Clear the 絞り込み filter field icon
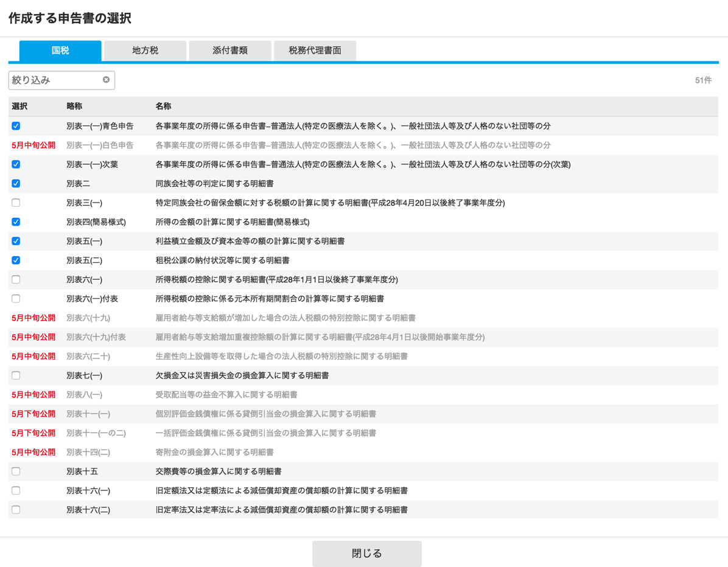Screen dimensions: 728x567 106,80
